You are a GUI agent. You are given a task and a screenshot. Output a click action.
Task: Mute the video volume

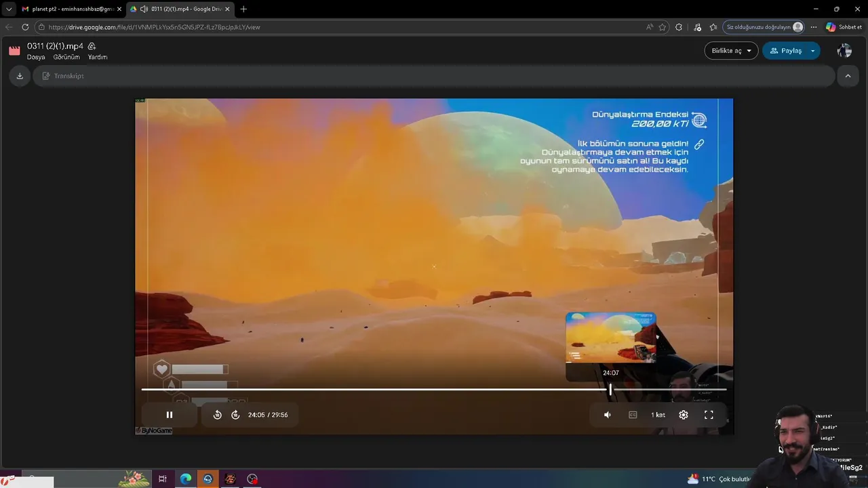[x=608, y=415]
